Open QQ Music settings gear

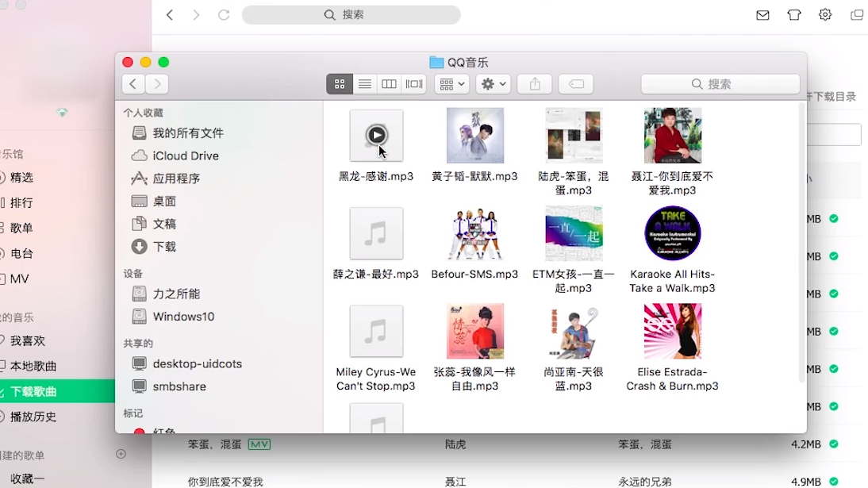tap(825, 15)
